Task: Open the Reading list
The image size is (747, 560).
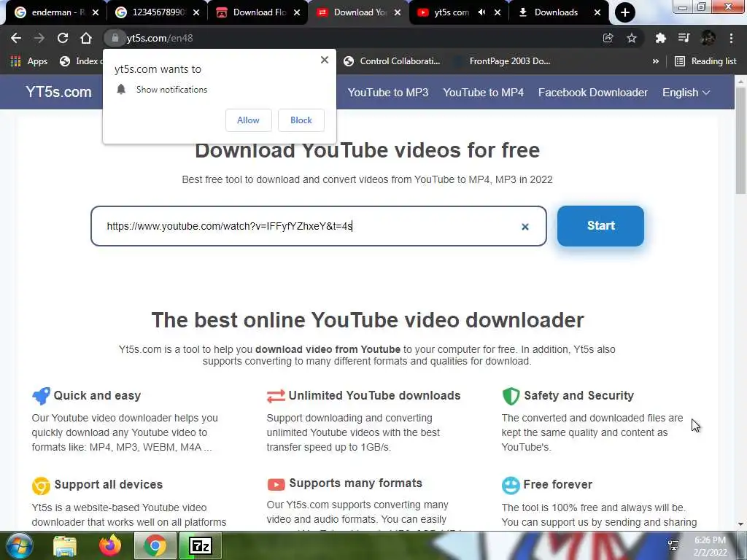Action: pos(706,61)
